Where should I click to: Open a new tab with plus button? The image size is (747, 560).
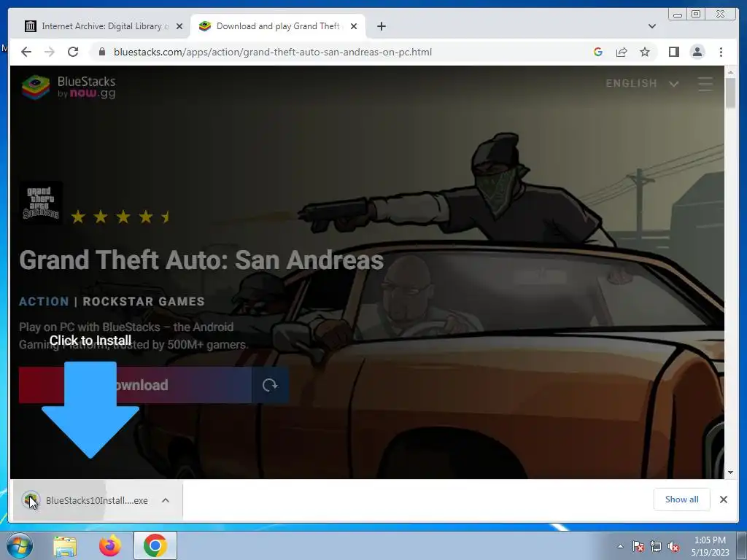pyautogui.click(x=381, y=26)
